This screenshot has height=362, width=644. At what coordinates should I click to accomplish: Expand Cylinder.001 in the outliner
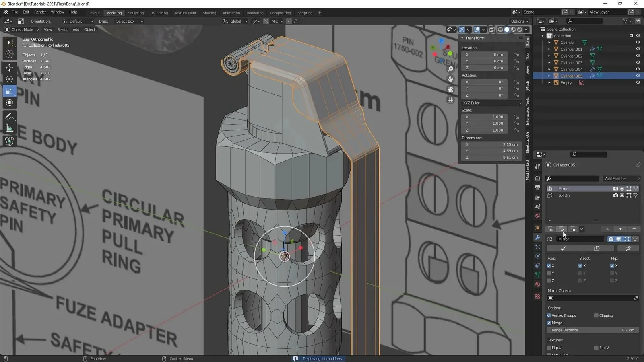[549, 49]
